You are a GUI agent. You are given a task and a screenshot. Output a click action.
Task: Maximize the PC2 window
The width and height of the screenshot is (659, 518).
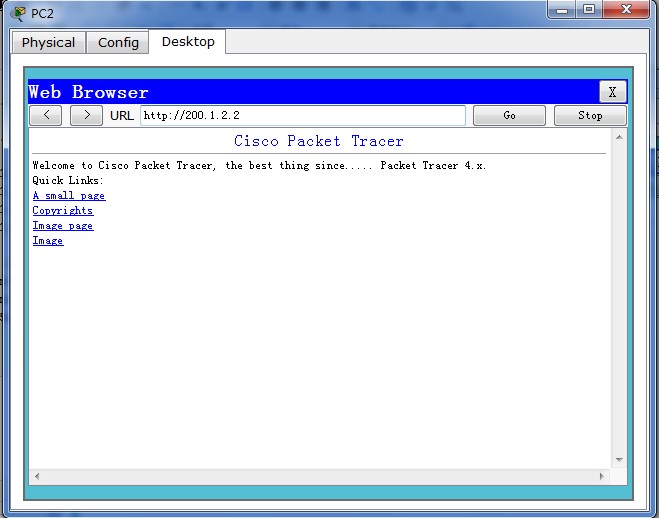[589, 9]
